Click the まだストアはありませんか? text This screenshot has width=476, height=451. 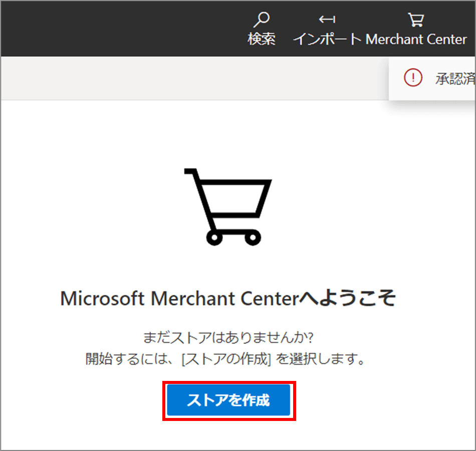pyautogui.click(x=228, y=338)
